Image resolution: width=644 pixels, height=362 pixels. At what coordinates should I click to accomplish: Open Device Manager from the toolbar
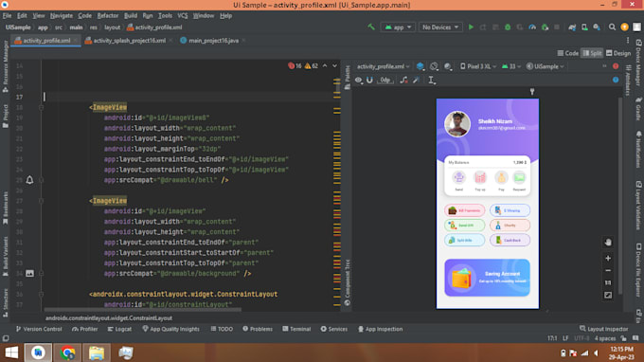coord(584,27)
